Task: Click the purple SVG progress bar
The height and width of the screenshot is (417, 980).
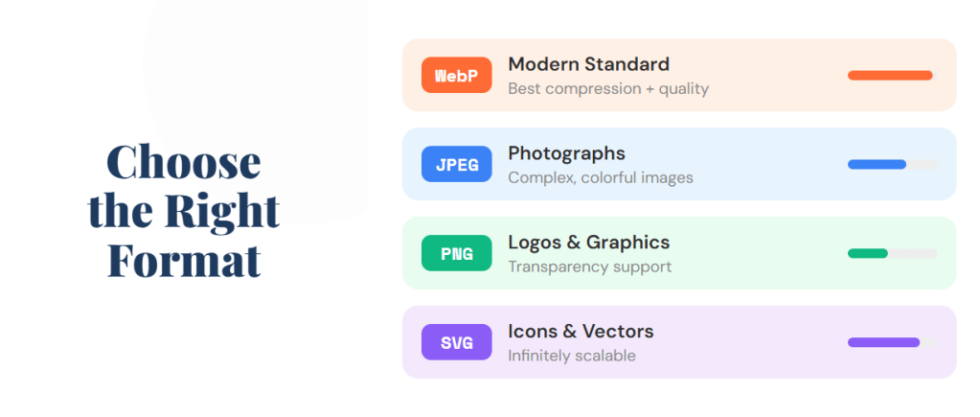Action: coord(883,342)
